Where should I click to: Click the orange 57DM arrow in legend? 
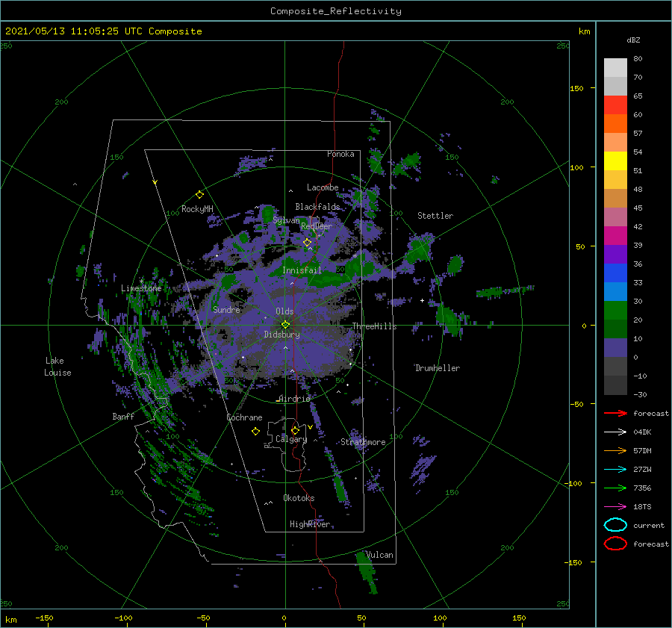pos(615,450)
